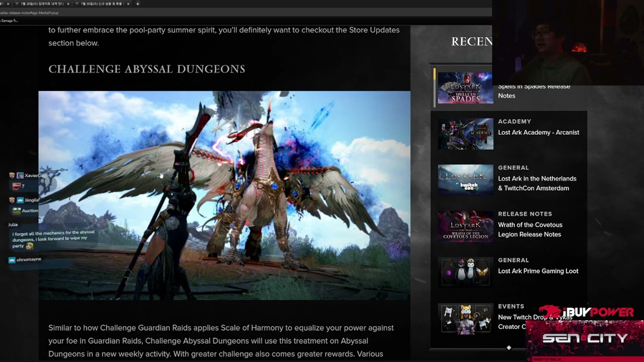Click the EVENTS category label
The width and height of the screenshot is (644, 362).
[511, 306]
